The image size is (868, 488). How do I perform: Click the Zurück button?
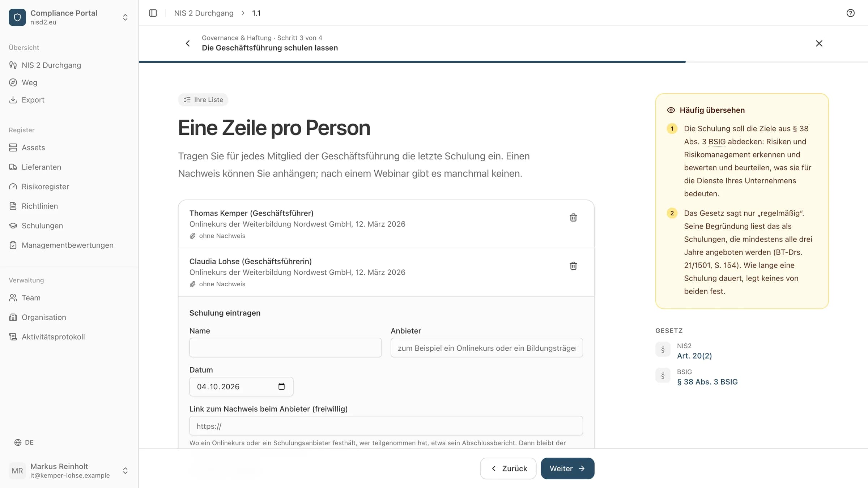click(x=508, y=468)
